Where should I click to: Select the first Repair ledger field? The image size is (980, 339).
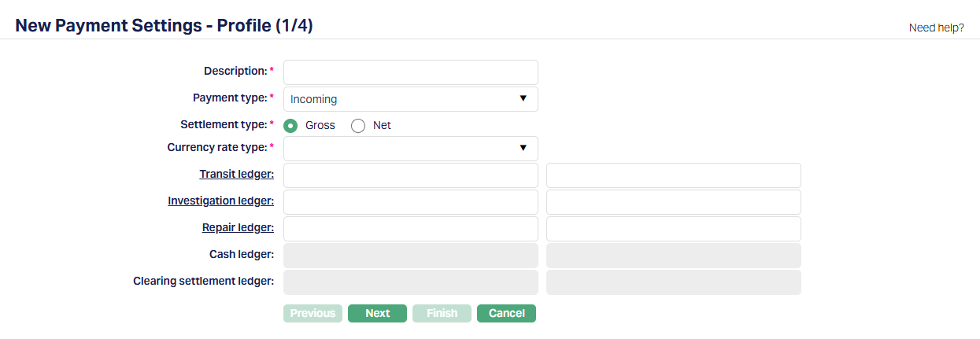410,229
